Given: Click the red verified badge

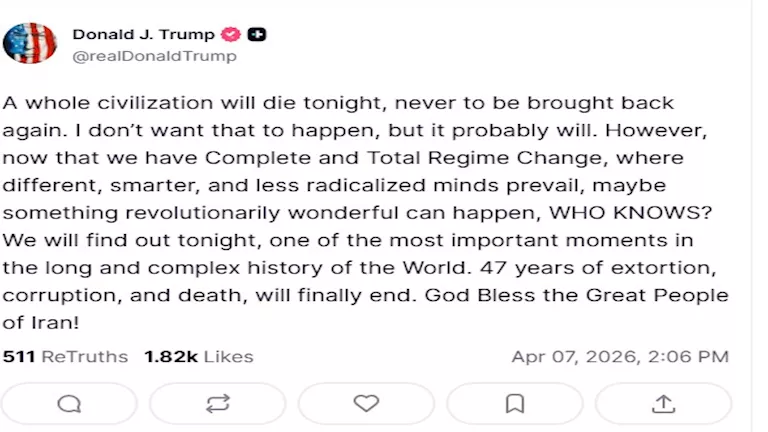Looking at the screenshot, I should tap(231, 34).
